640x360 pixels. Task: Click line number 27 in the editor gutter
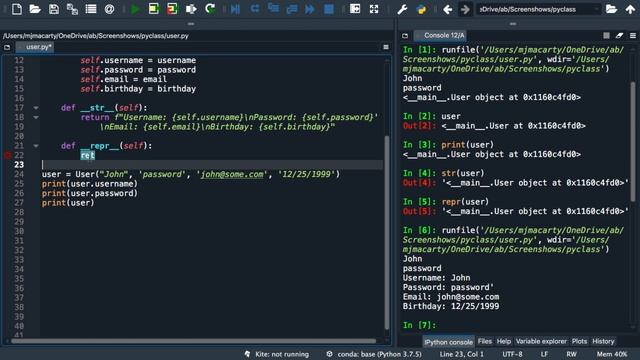pos(19,203)
